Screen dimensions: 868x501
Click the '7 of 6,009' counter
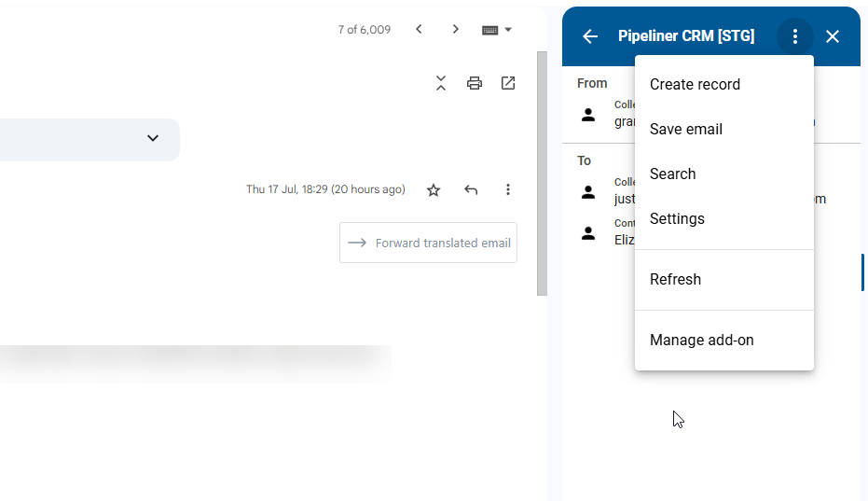365,29
